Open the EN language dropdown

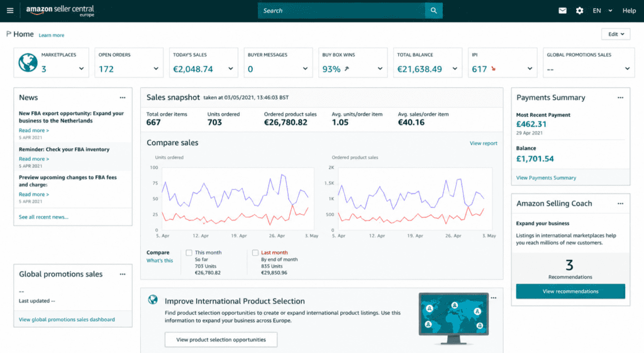tap(602, 11)
